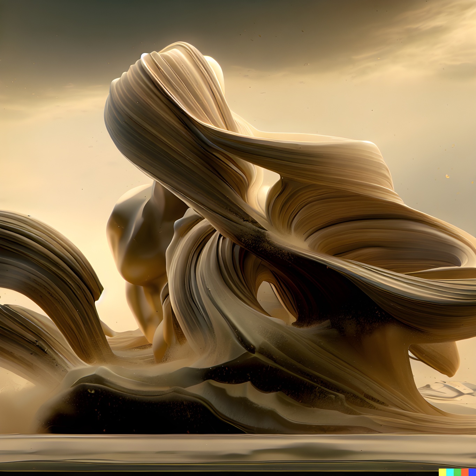This screenshot has height=476, width=476.
Task: Select the reflective floor strip below the sculpture
Action: 237,450
